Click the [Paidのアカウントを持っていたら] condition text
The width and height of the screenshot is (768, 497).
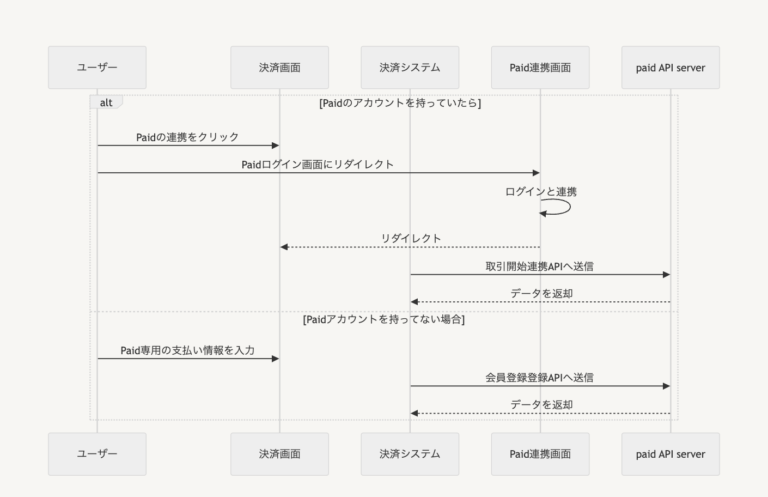[x=399, y=102]
